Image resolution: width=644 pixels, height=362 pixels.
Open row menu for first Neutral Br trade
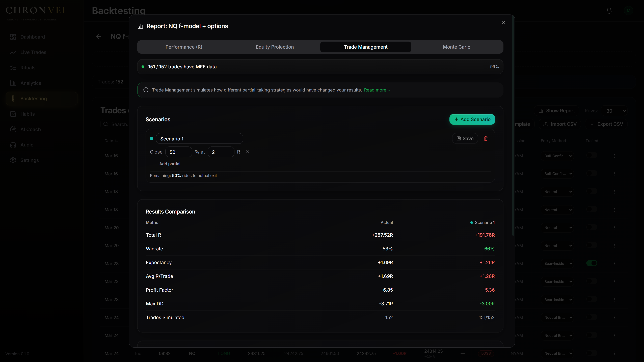614,318
